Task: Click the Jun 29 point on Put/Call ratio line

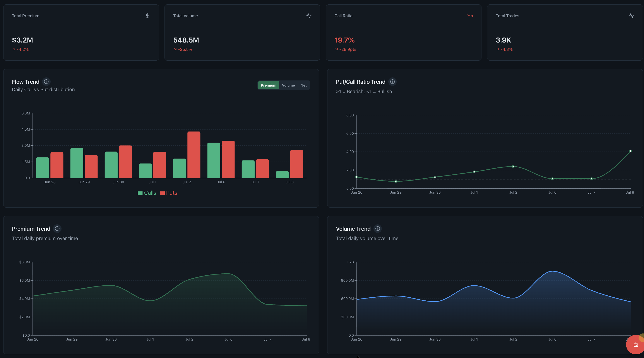Action: (396, 181)
